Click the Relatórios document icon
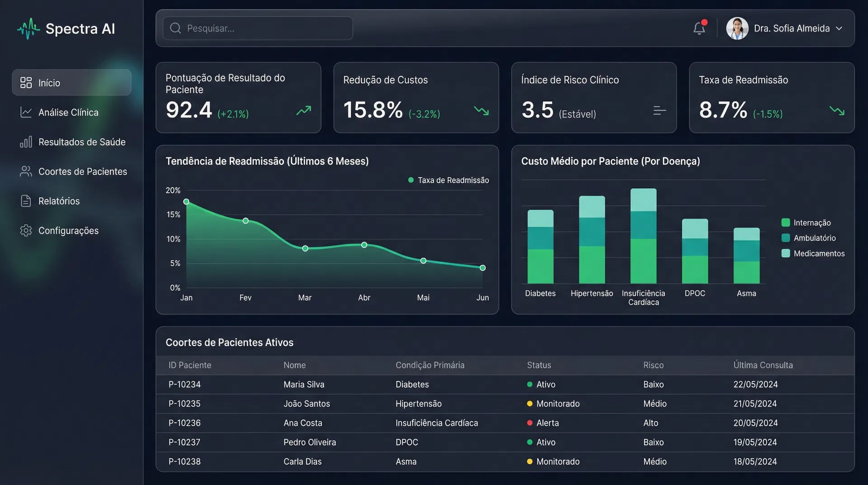868x485 pixels. click(x=26, y=201)
